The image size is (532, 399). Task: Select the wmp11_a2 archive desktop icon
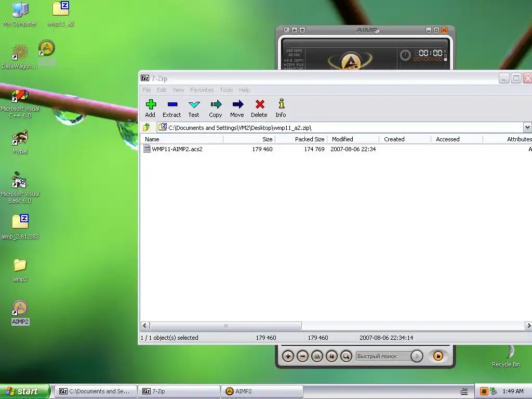pyautogui.click(x=60, y=14)
